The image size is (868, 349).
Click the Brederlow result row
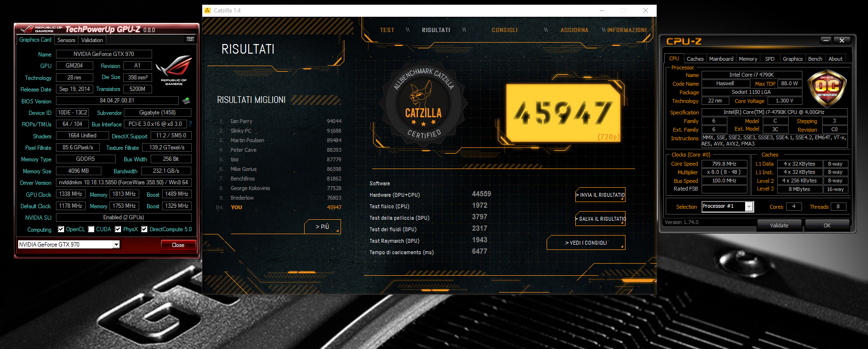[x=280, y=198]
